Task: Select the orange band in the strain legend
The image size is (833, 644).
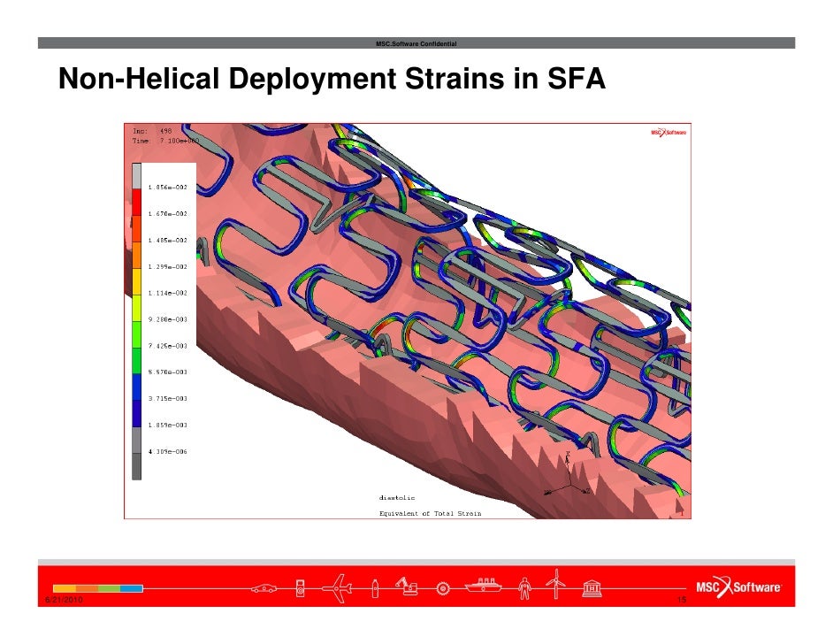Action: (136, 255)
